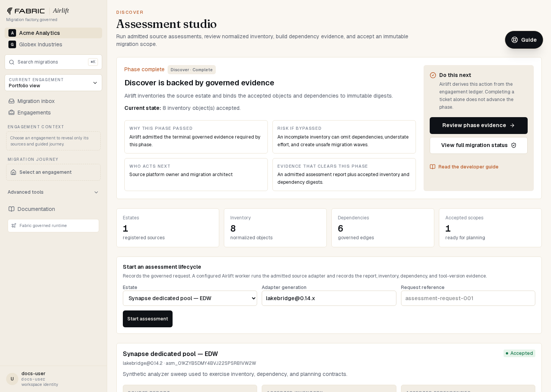551x392 pixels.
Task: Click the Why this phase passed card
Action: [x=196, y=137]
